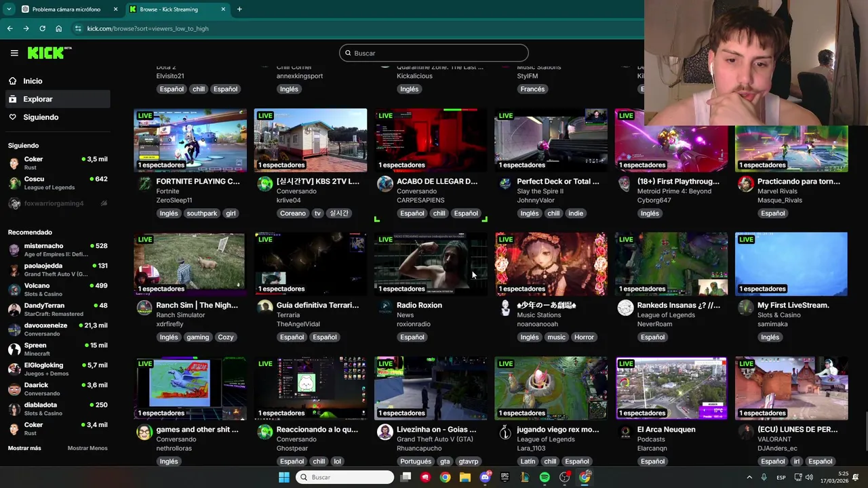The height and width of the screenshot is (488, 868).
Task: Open recommended channel Volcano
Action: (57, 289)
